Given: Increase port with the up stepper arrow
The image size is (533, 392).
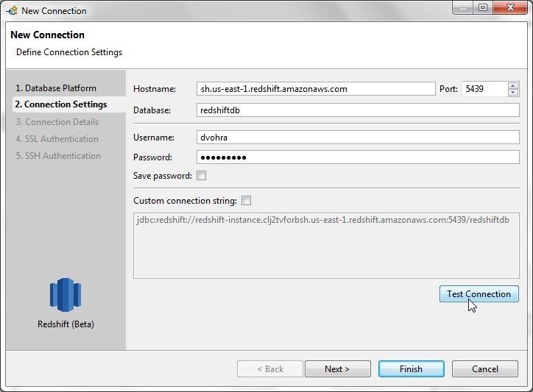Looking at the screenshot, I should click(513, 85).
